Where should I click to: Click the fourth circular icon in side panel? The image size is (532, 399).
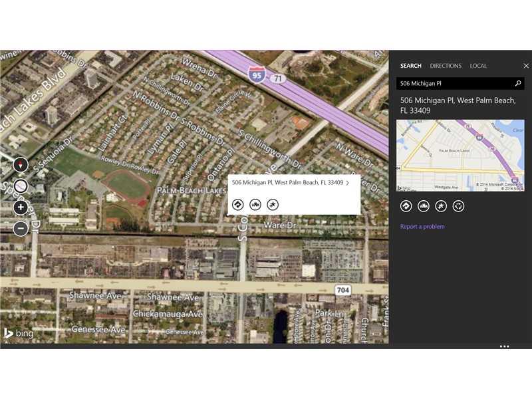click(458, 206)
